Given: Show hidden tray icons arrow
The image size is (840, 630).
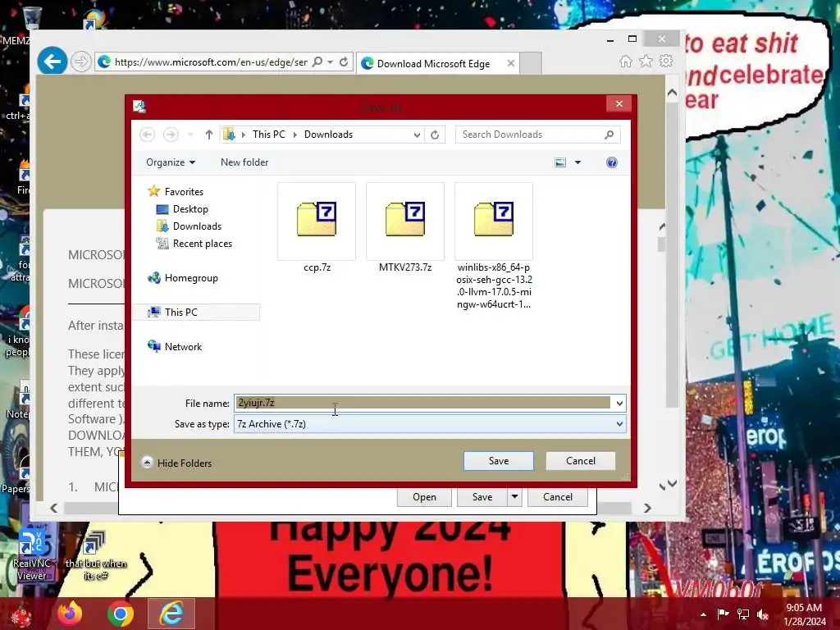Looking at the screenshot, I should tap(703, 614).
